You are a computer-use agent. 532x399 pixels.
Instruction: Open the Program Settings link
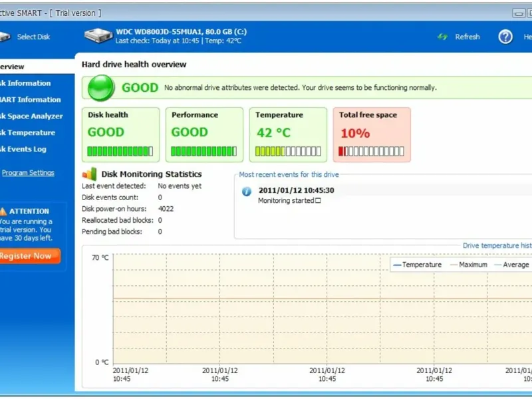(28, 173)
